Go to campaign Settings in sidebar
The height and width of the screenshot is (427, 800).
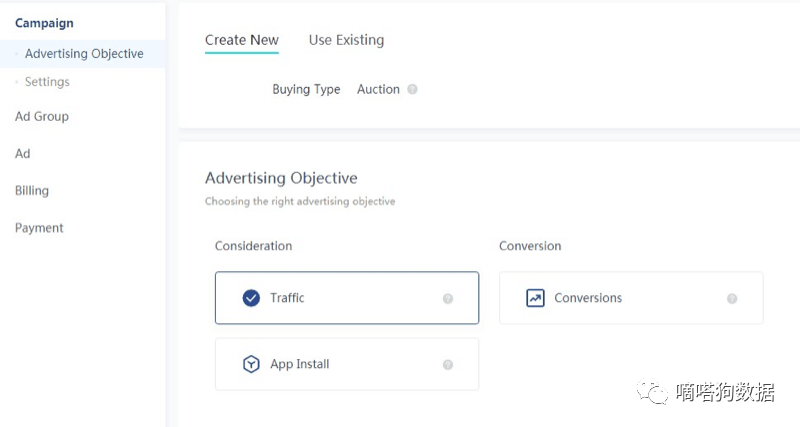click(47, 82)
